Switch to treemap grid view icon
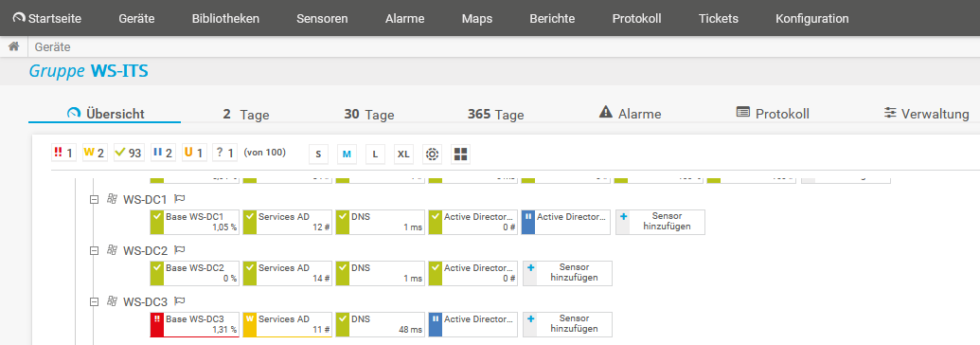 [x=460, y=154]
